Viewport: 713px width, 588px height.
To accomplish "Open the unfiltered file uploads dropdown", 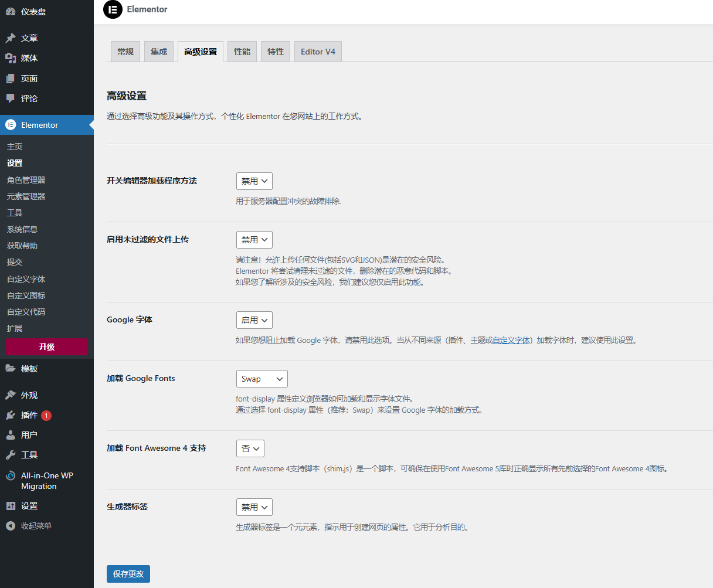I will [x=254, y=240].
